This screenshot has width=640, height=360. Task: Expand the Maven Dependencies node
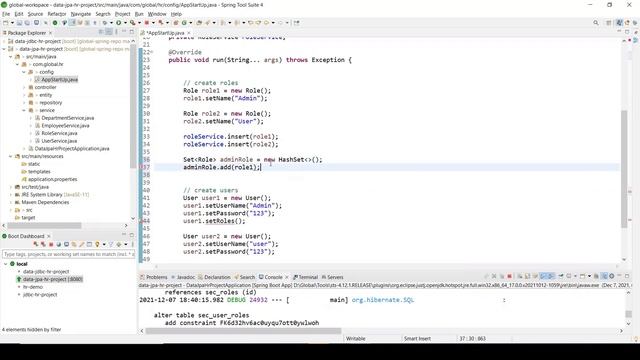click(11, 202)
